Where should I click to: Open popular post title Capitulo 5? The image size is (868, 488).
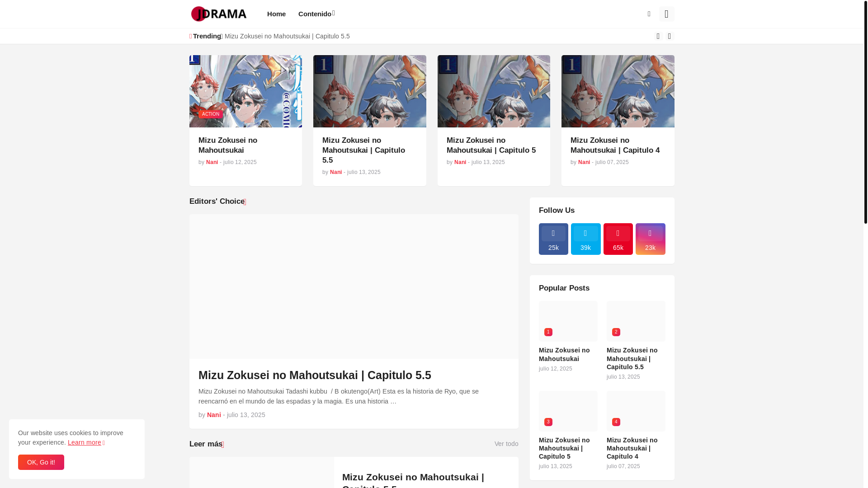click(x=564, y=448)
